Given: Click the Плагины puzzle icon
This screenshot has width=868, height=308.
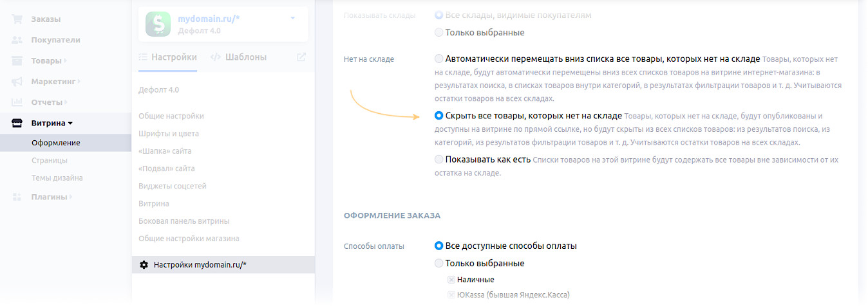Looking at the screenshot, I should 17,197.
